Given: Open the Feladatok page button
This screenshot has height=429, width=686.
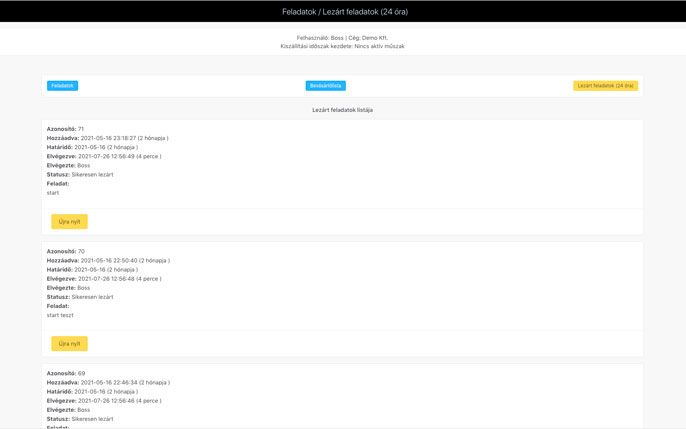Looking at the screenshot, I should pyautogui.click(x=62, y=86).
